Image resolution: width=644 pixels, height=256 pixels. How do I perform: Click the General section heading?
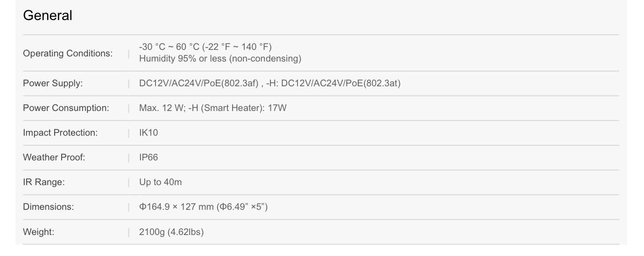coord(48,15)
